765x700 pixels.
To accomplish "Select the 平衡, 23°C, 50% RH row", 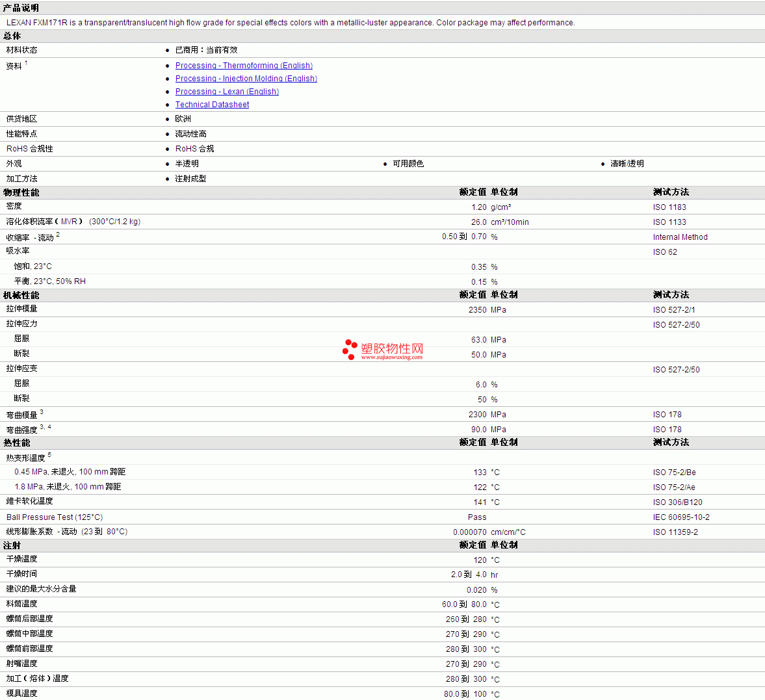I will pos(382,281).
